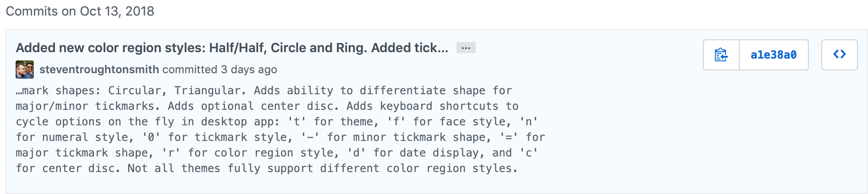Click the last line about "color region styles"

(x=267, y=168)
